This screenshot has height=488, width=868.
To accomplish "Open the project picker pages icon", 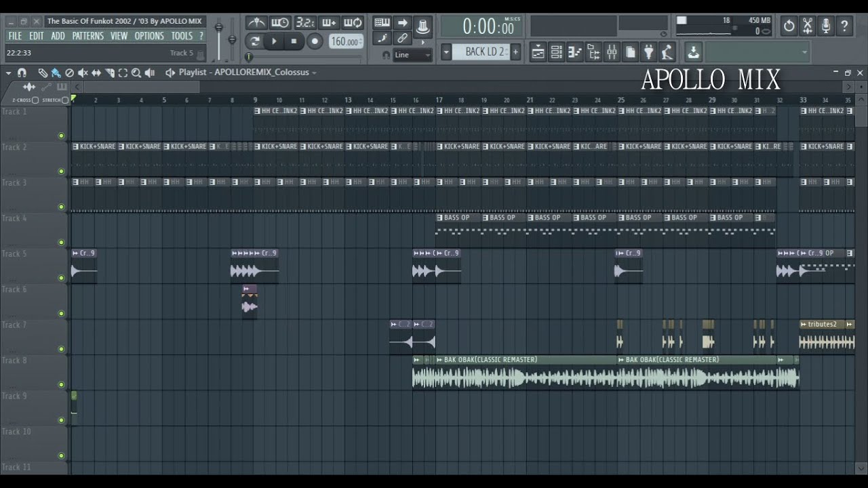I will [630, 52].
